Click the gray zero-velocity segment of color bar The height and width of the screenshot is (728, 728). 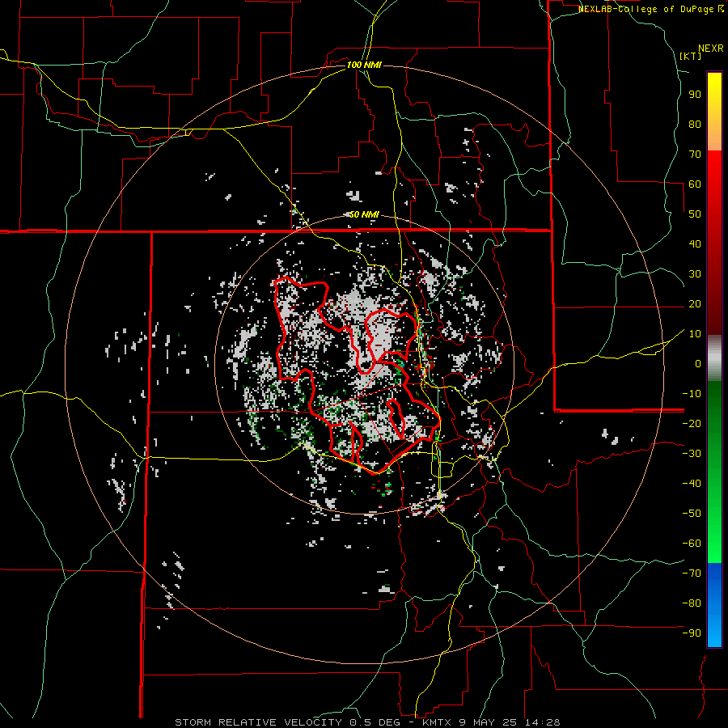tap(714, 358)
